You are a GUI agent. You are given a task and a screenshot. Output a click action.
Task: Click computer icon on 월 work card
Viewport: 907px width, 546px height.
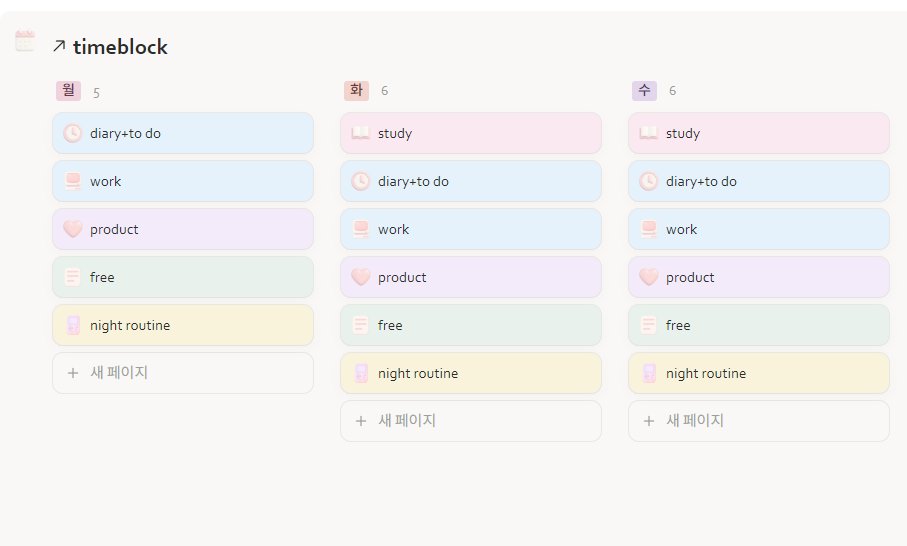point(73,181)
